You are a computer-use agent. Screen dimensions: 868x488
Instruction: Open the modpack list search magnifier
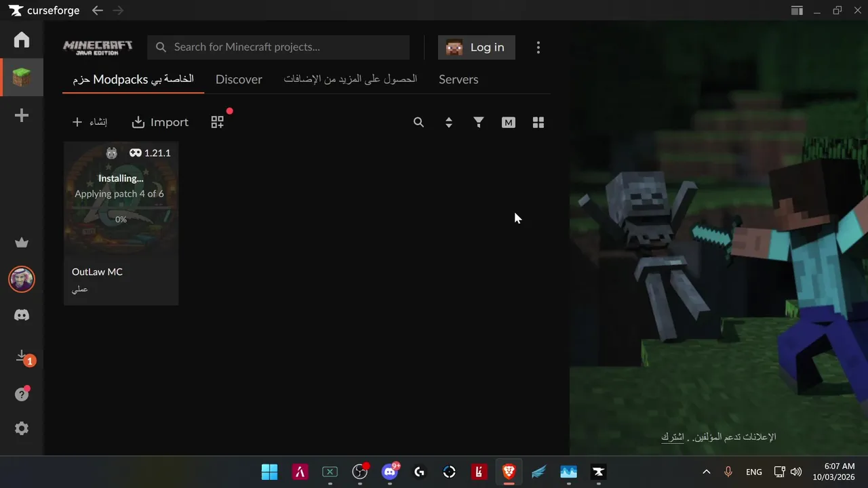pyautogui.click(x=418, y=122)
